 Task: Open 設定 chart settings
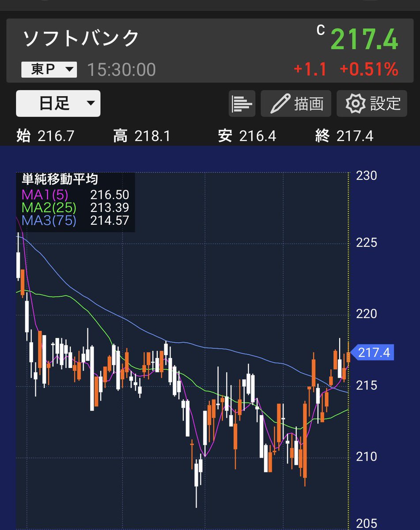pyautogui.click(x=372, y=104)
